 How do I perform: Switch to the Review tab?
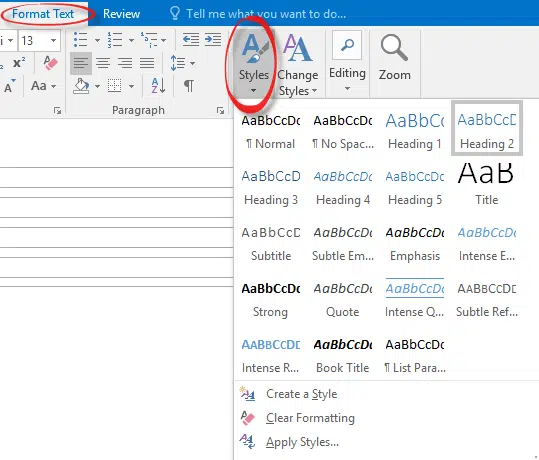point(121,14)
